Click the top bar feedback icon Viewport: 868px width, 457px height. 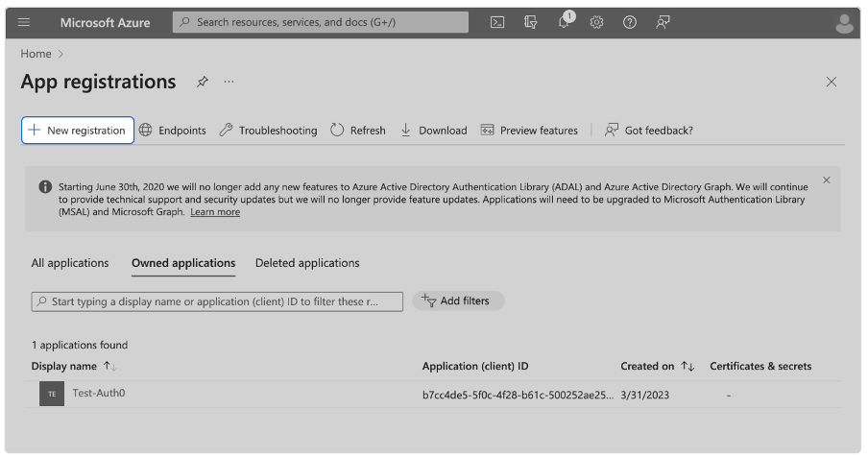663,22
